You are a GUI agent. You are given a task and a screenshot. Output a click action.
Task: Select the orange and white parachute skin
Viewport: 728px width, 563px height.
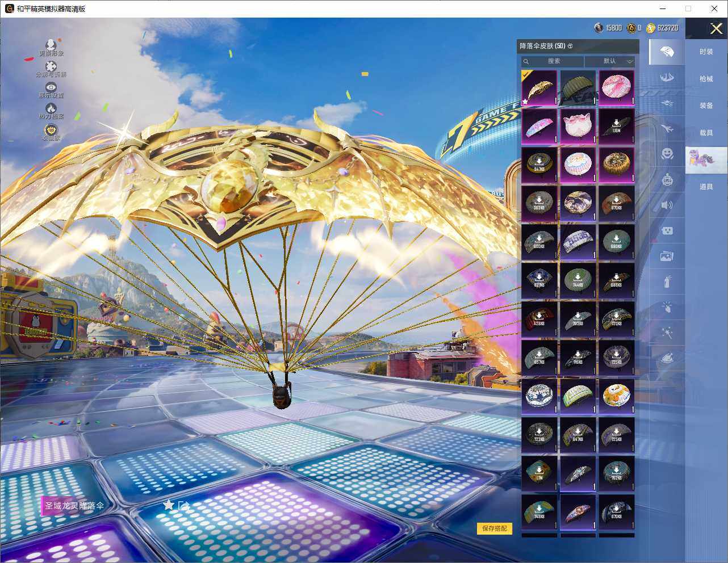[x=617, y=397]
